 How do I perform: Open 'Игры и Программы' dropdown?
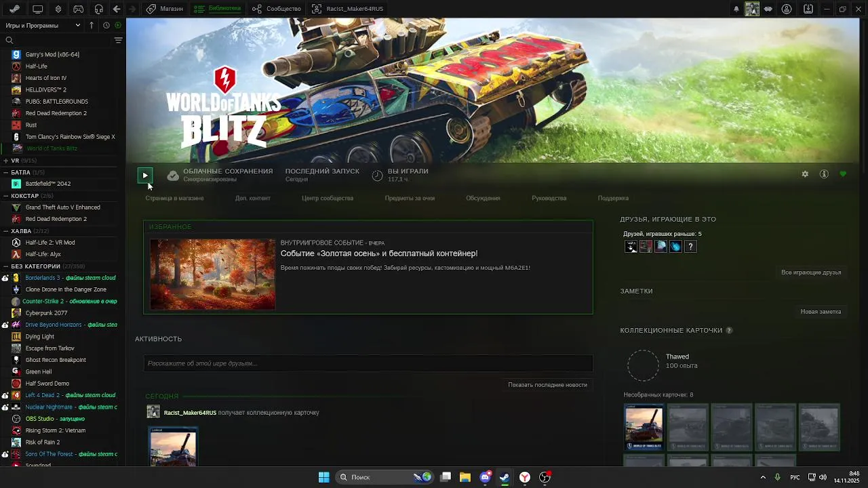(43, 25)
